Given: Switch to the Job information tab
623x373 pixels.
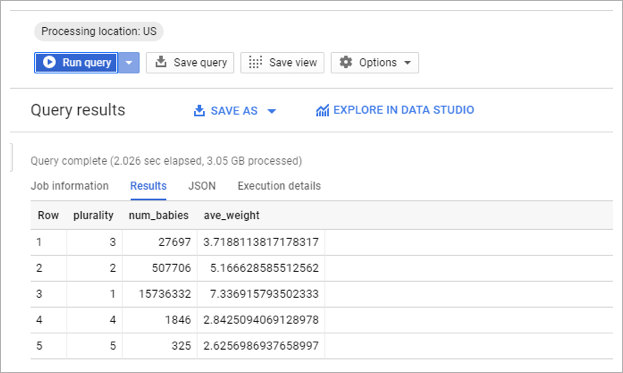Looking at the screenshot, I should pos(70,186).
